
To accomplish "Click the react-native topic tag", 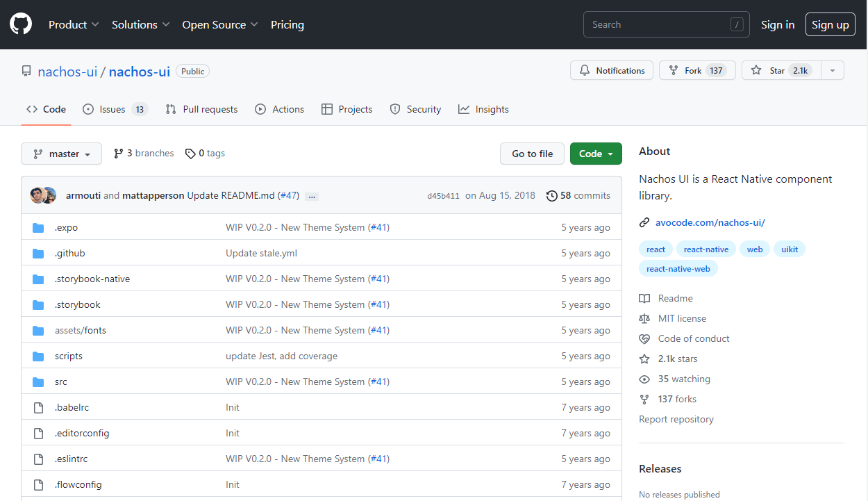I will click(706, 249).
